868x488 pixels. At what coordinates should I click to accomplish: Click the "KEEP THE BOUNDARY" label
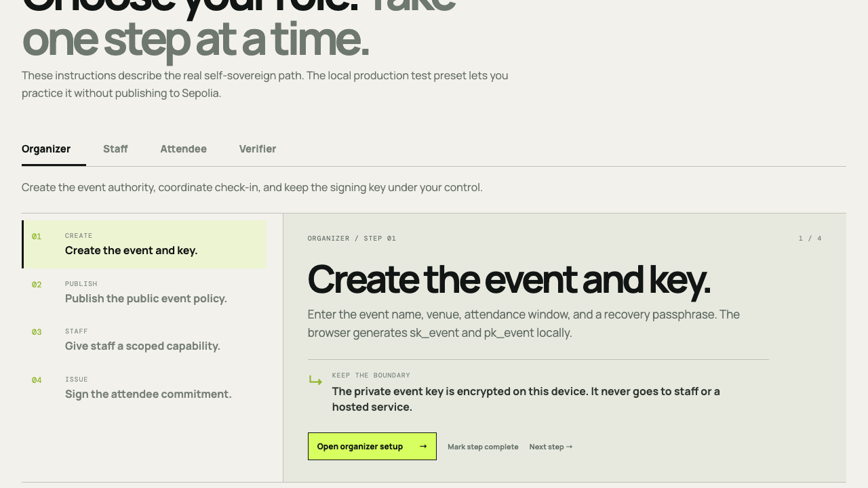click(x=371, y=375)
